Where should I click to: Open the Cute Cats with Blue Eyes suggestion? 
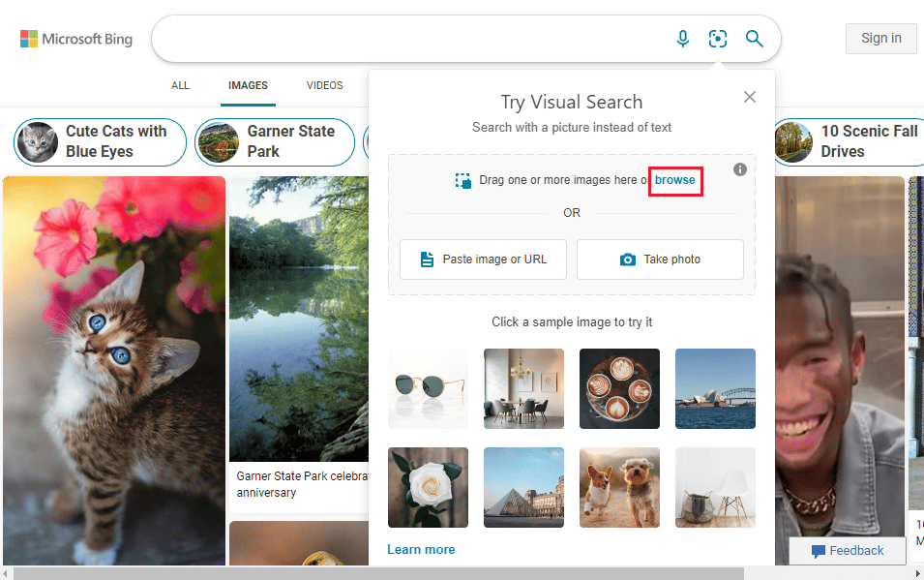[x=101, y=142]
